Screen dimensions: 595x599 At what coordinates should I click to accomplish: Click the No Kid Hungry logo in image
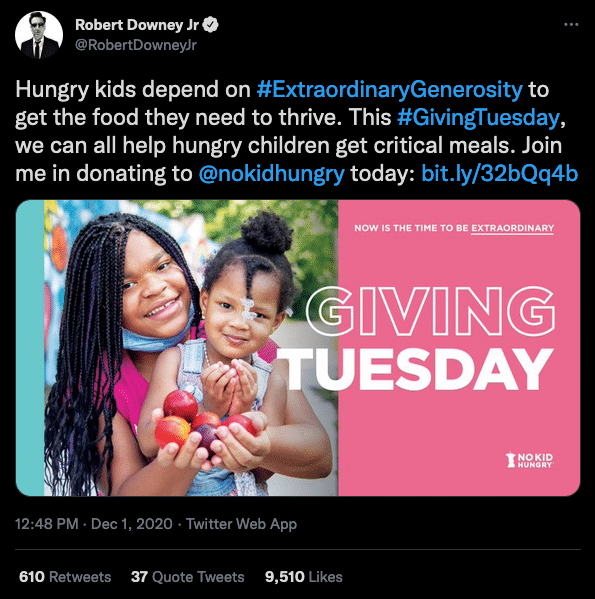[x=529, y=460]
